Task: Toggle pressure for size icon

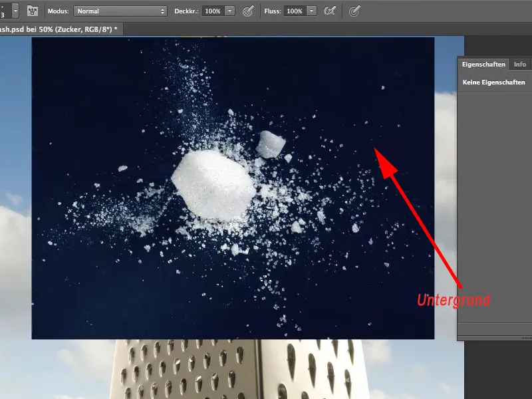Action: pos(354,11)
